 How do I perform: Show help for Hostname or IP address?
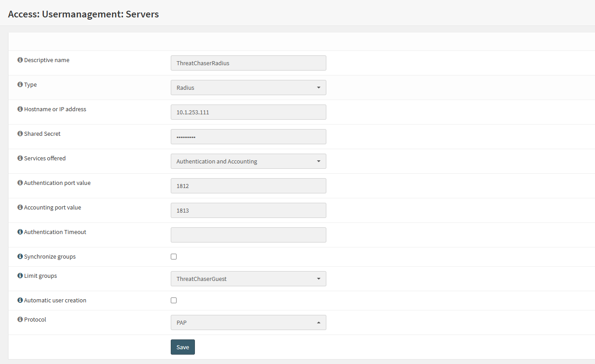[x=20, y=109]
